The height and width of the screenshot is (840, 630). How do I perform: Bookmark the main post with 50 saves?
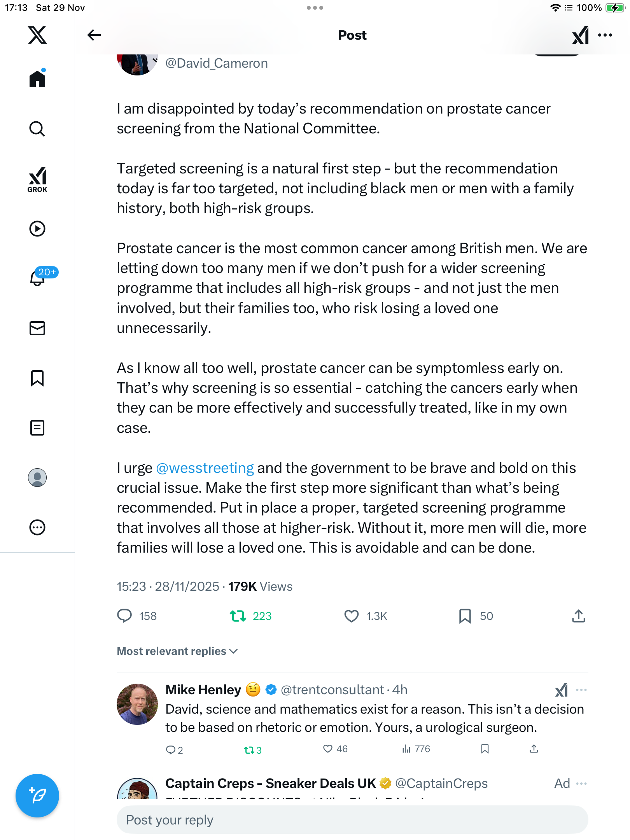[x=465, y=616]
